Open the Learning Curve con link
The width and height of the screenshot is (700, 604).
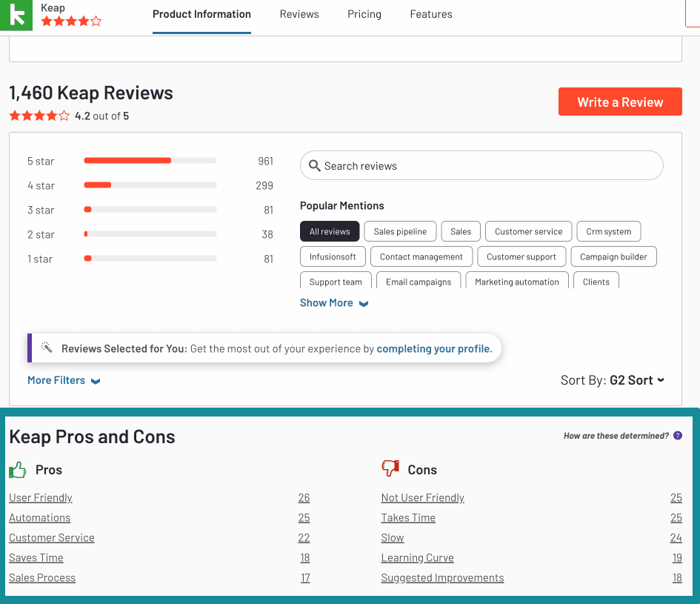pos(418,557)
